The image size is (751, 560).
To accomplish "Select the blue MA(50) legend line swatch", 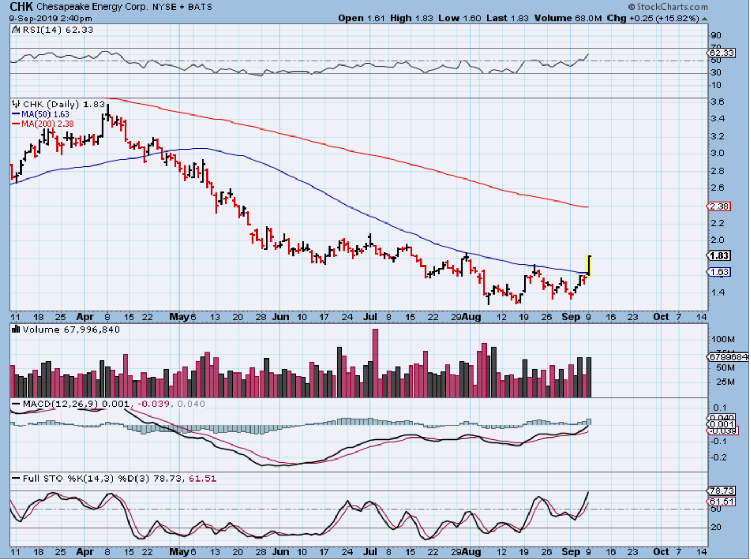I will tap(16, 114).
